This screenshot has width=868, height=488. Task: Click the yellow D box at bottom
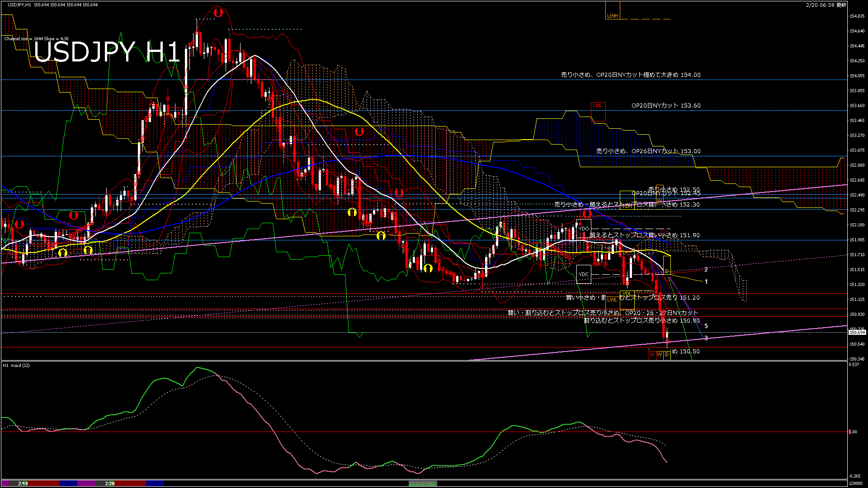click(x=667, y=355)
